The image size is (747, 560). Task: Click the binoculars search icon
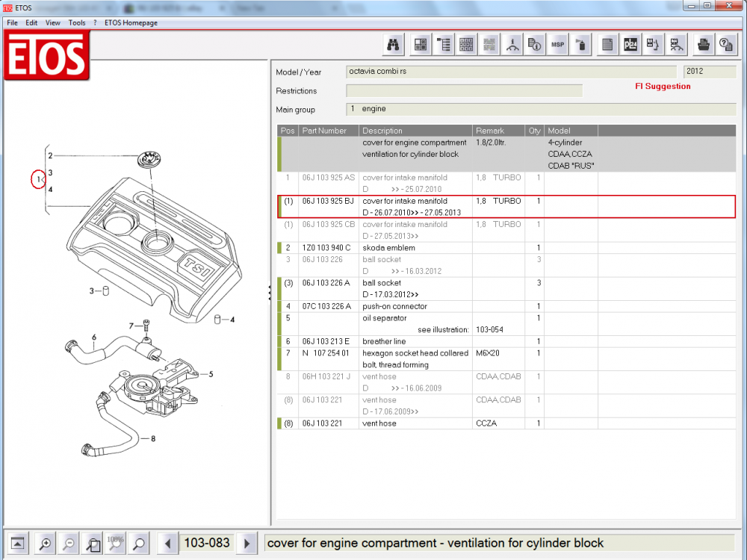tap(393, 45)
